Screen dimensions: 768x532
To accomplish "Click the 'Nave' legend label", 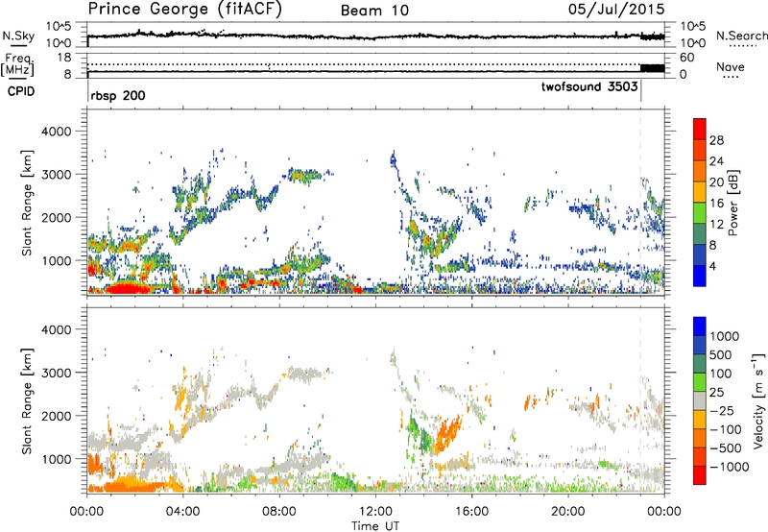I will (731, 66).
